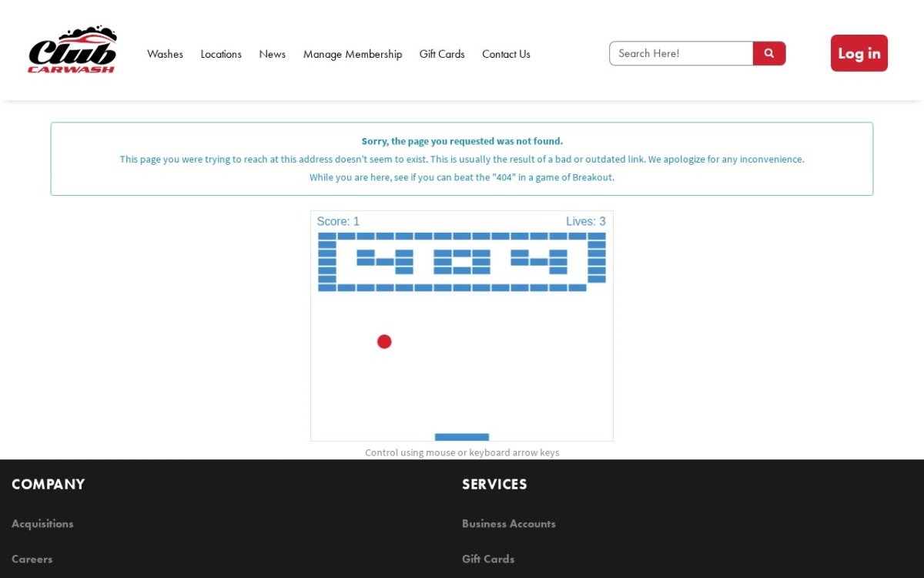
Task: Click the red Log in button
Action: coord(859,53)
